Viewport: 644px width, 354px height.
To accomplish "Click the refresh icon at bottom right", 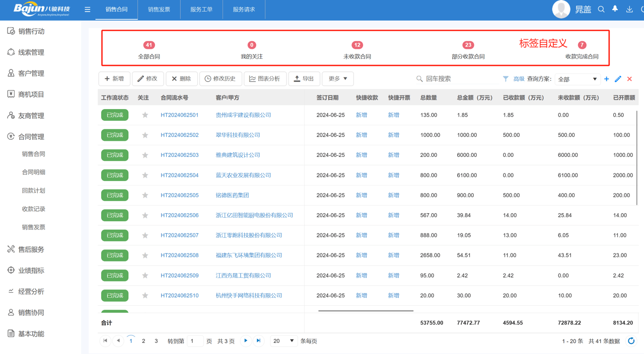I will pyautogui.click(x=631, y=340).
